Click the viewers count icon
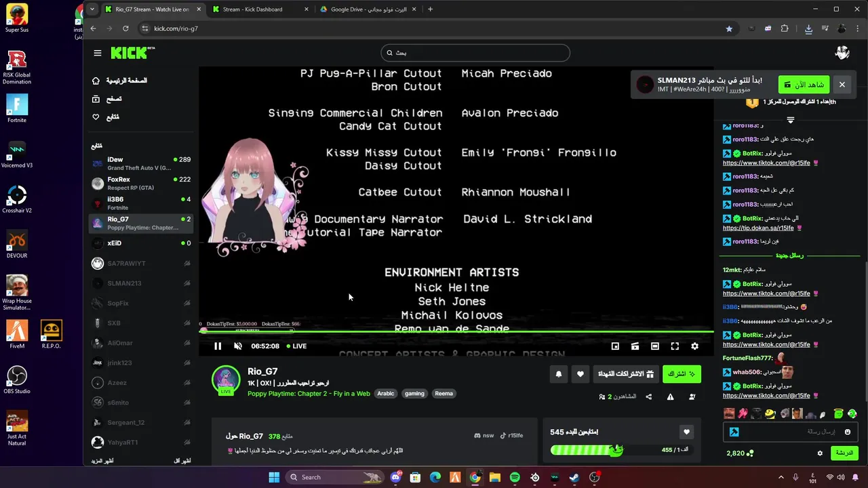The image size is (868, 488). coord(602,396)
